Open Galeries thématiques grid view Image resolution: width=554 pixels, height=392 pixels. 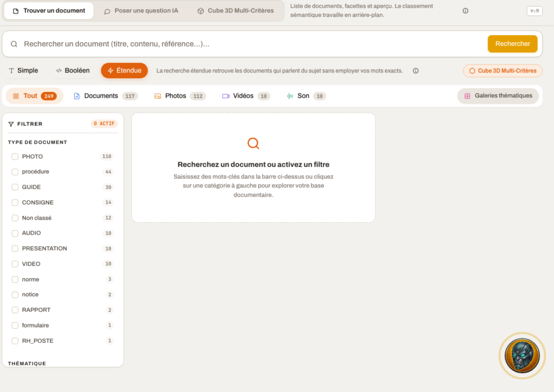coord(498,96)
